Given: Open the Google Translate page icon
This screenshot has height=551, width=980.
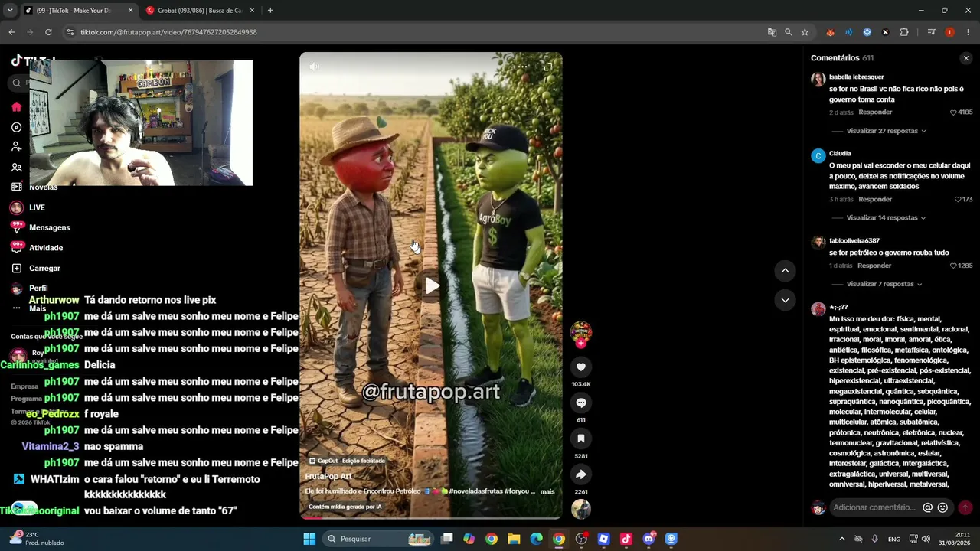Looking at the screenshot, I should coord(772,32).
